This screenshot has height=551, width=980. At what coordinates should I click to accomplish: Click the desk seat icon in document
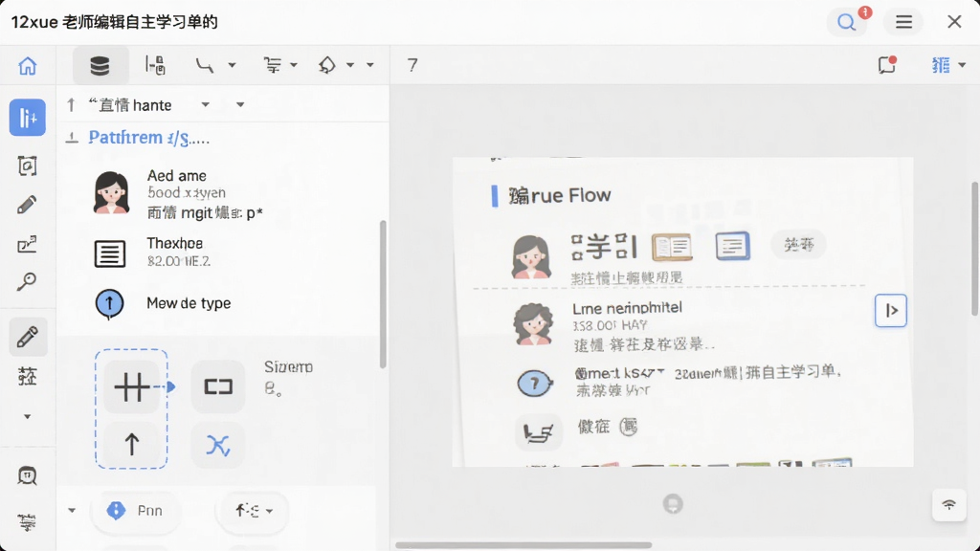pos(538,431)
